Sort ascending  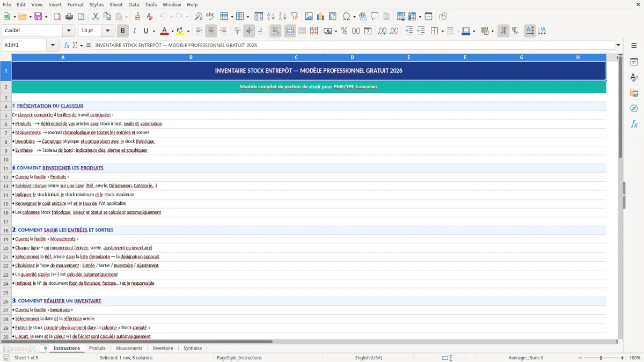coord(270,17)
